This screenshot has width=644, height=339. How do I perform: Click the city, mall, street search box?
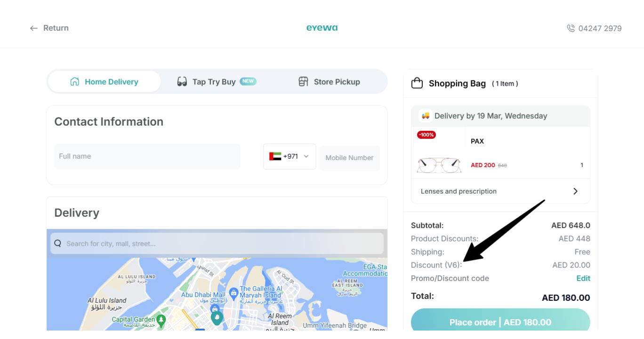coord(217,243)
